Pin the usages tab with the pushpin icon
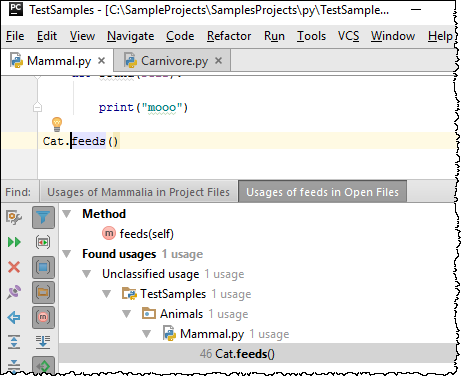 14,292
